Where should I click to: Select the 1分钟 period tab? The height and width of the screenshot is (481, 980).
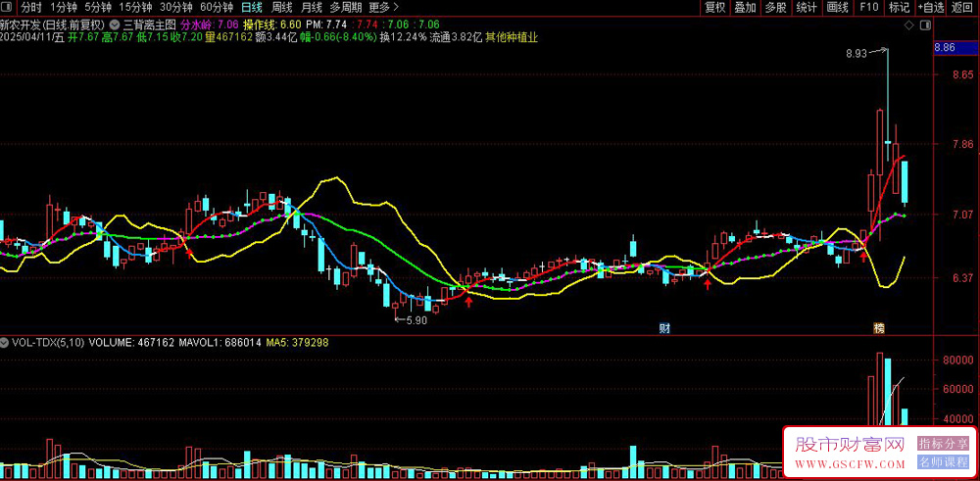click(x=64, y=8)
